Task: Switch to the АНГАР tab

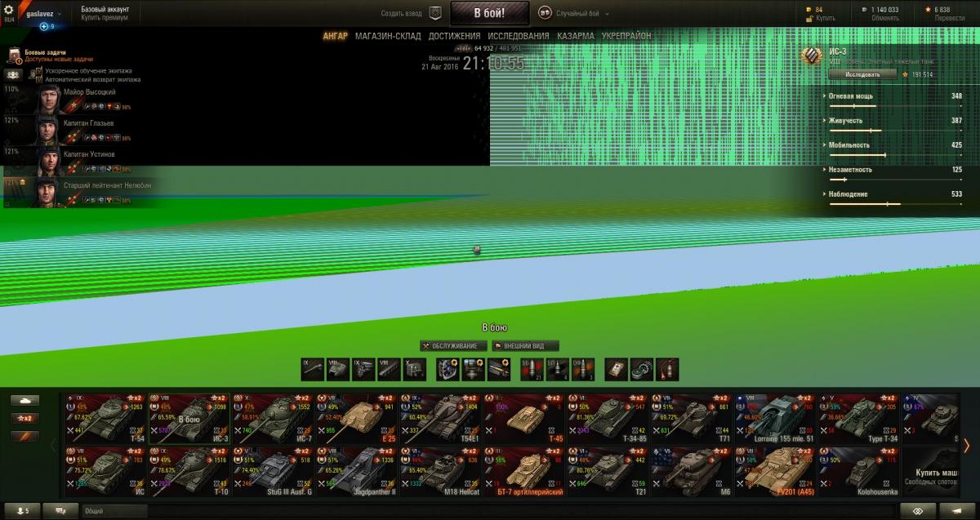Action: coord(335,37)
